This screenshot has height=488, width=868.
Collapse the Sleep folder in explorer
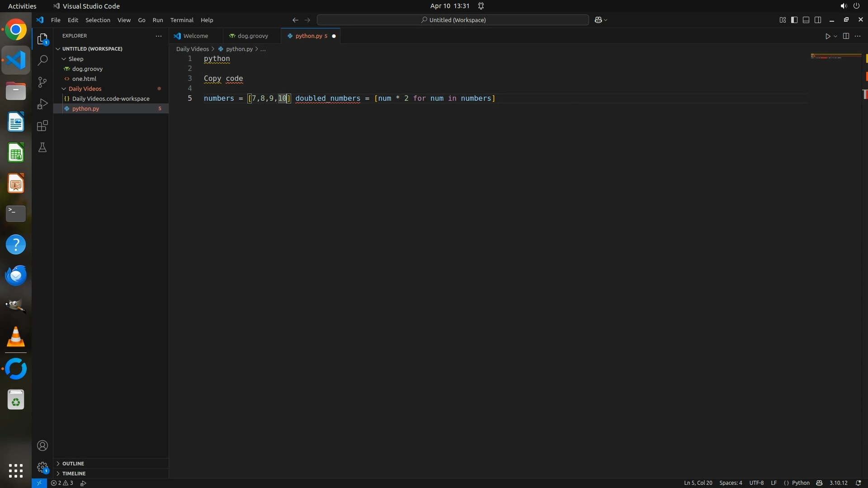click(75, 59)
